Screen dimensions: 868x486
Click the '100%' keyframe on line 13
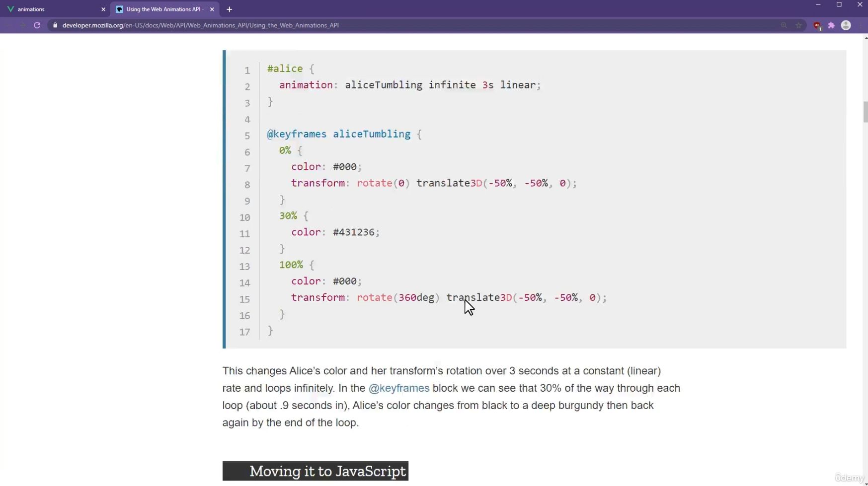(x=291, y=265)
